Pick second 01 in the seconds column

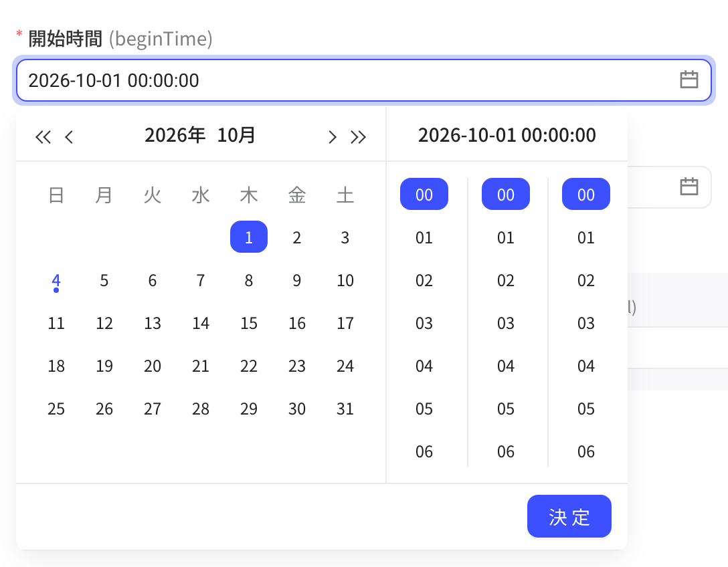coord(586,237)
